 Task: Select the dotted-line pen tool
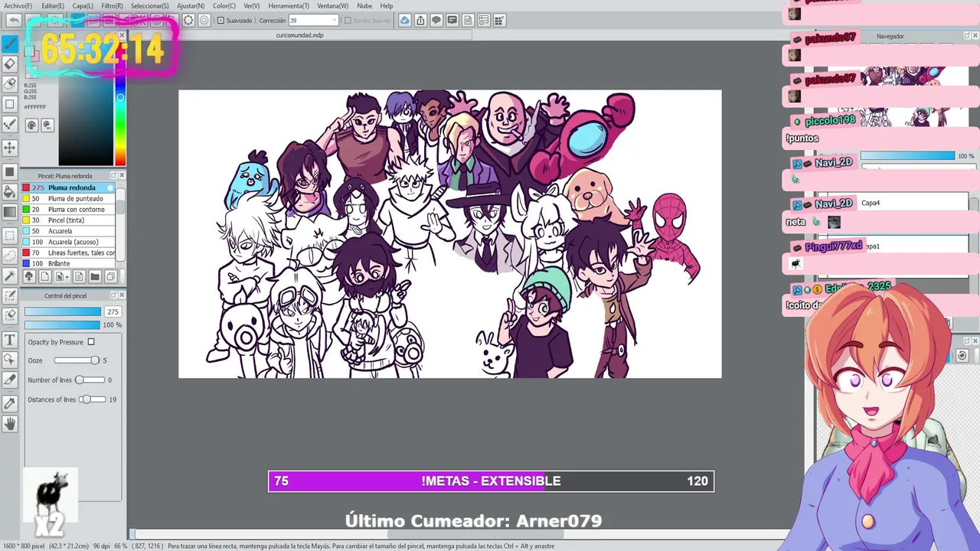[10, 124]
